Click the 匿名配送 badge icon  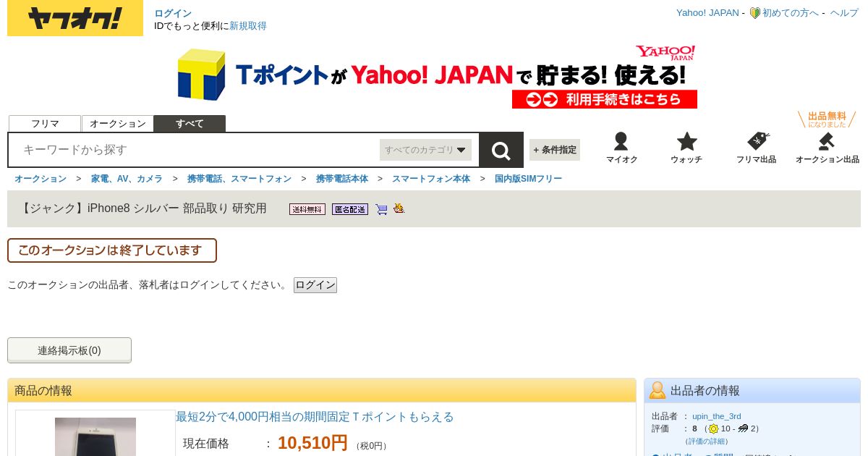click(350, 209)
